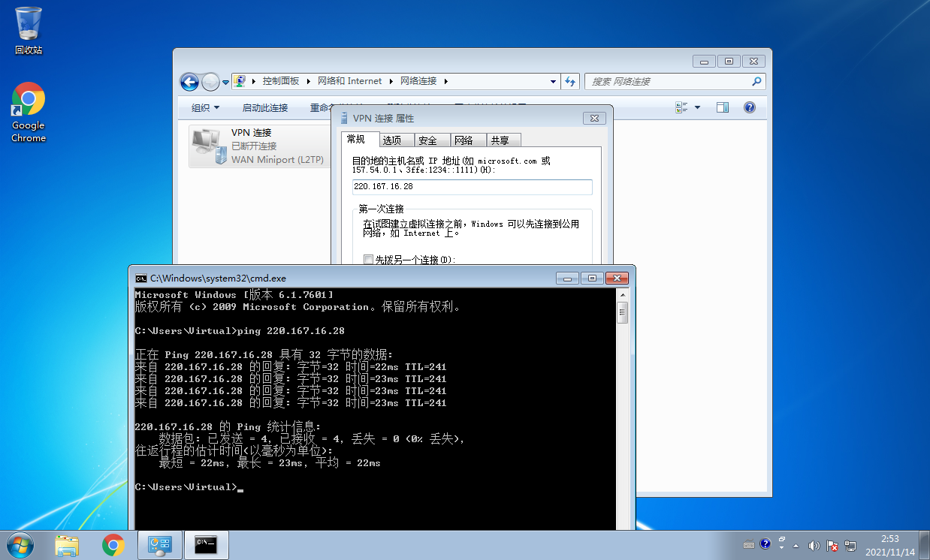Click the search magnifier icon
This screenshot has height=560, width=930.
point(757,81)
